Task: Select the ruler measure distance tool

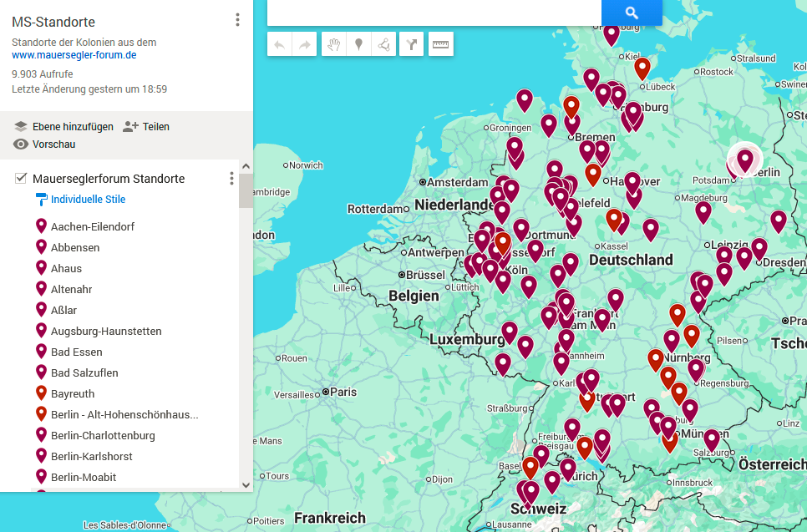Action: coord(440,44)
